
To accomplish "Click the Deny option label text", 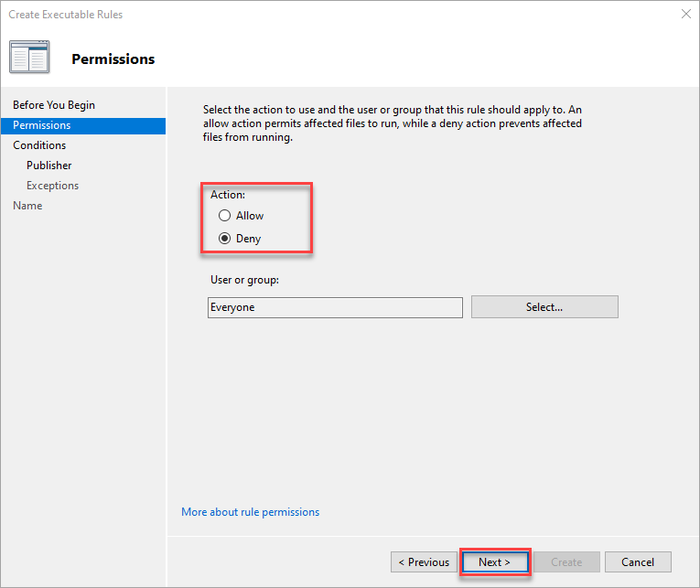I will [x=248, y=239].
